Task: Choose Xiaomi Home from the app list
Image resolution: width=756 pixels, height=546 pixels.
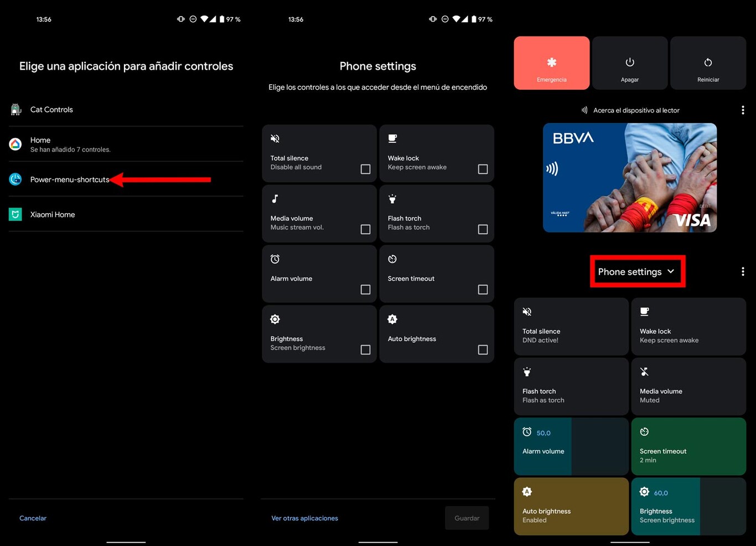Action: click(x=53, y=215)
